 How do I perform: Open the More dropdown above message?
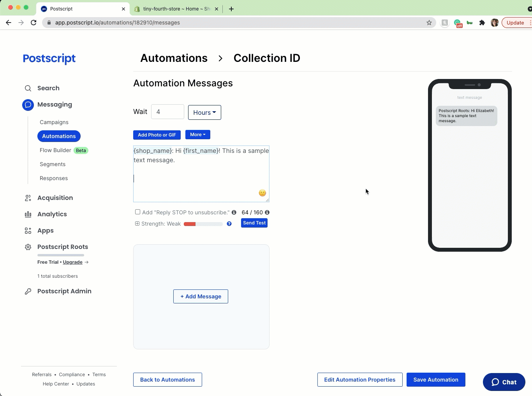coord(198,135)
